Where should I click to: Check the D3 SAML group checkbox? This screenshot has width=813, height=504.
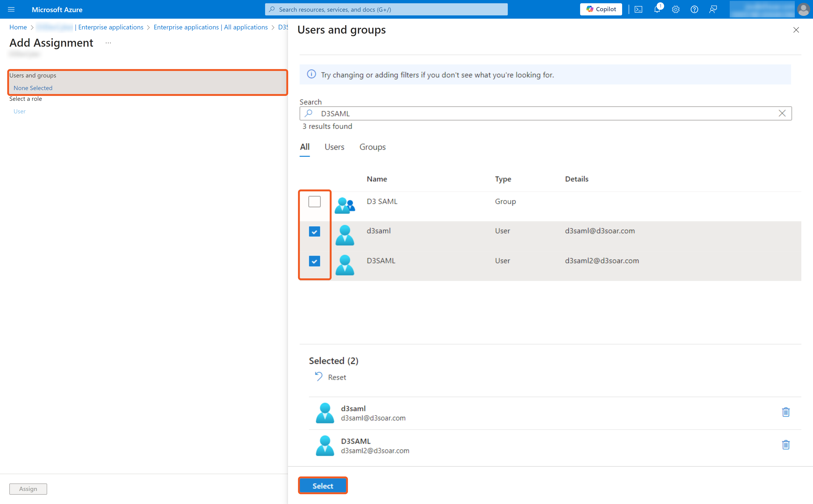point(314,202)
